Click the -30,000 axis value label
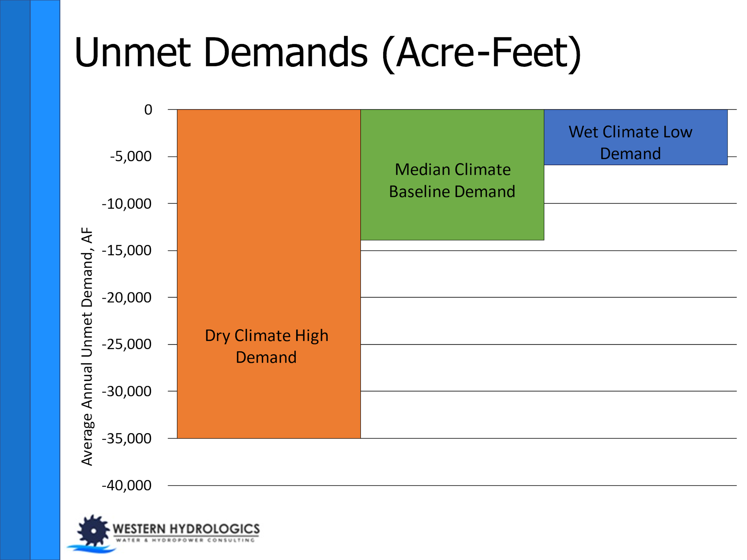This screenshot has width=747, height=560. tap(127, 391)
